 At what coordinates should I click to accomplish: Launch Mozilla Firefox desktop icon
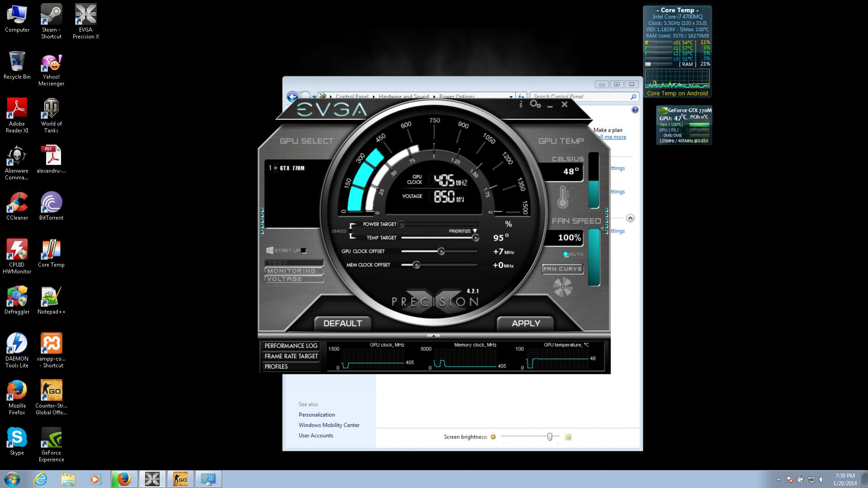tap(17, 398)
